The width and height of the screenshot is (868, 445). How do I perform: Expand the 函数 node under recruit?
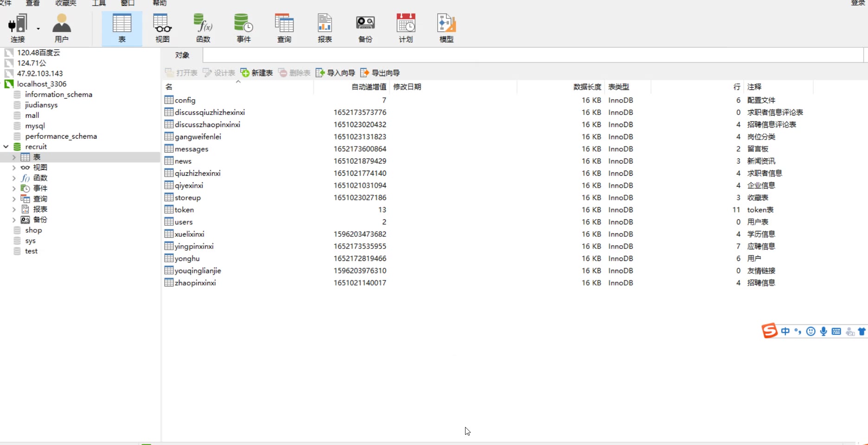tap(14, 178)
